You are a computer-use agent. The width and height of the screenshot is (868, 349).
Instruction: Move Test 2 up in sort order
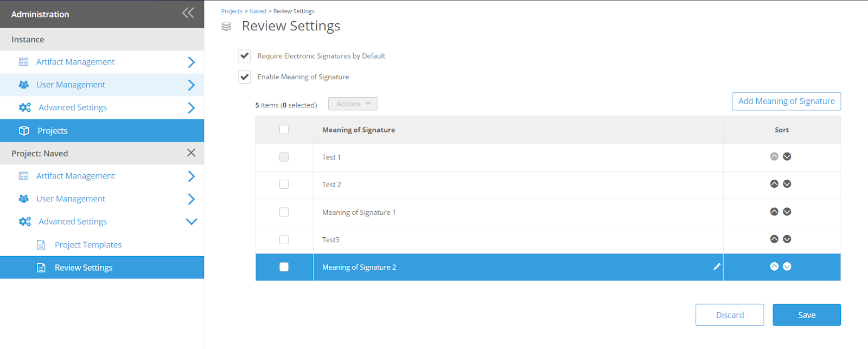pyautogui.click(x=774, y=184)
